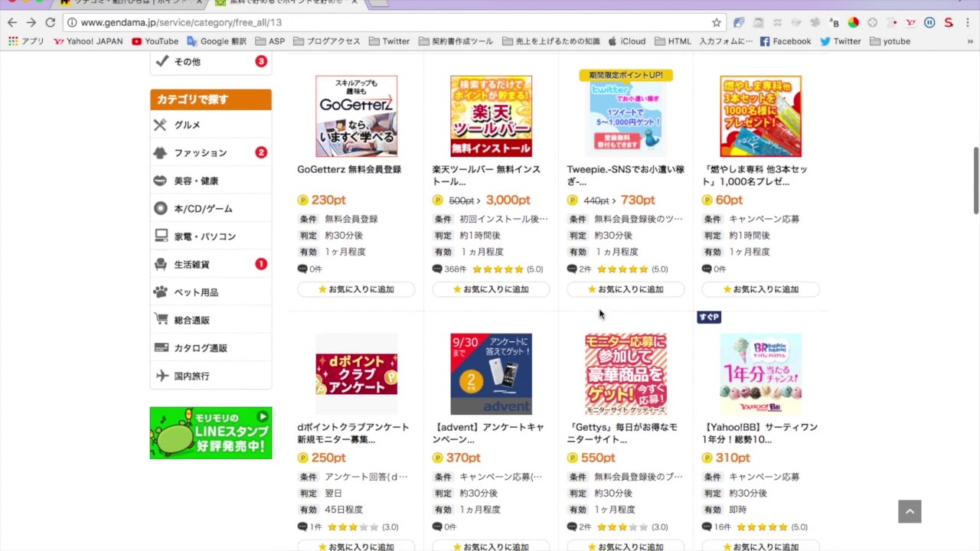Click the page vertical scrollbar thumb
The width and height of the screenshot is (980, 551).
click(x=975, y=181)
